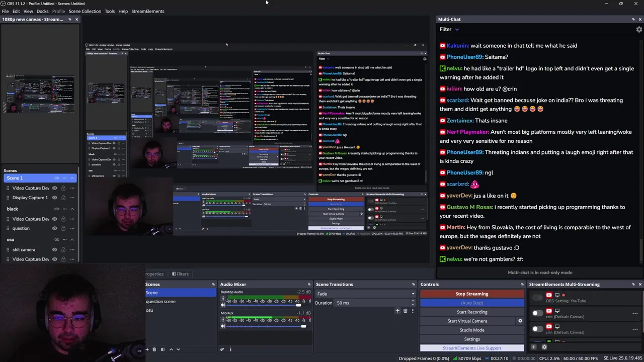This screenshot has height=362, width=644.
Task: Open the Profile menu
Action: (x=58, y=11)
